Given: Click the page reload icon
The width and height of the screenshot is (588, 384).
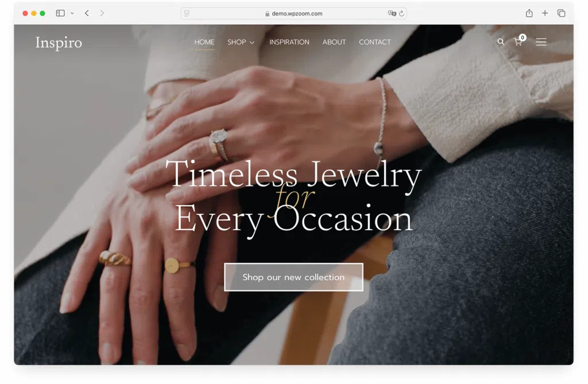Looking at the screenshot, I should click(401, 14).
